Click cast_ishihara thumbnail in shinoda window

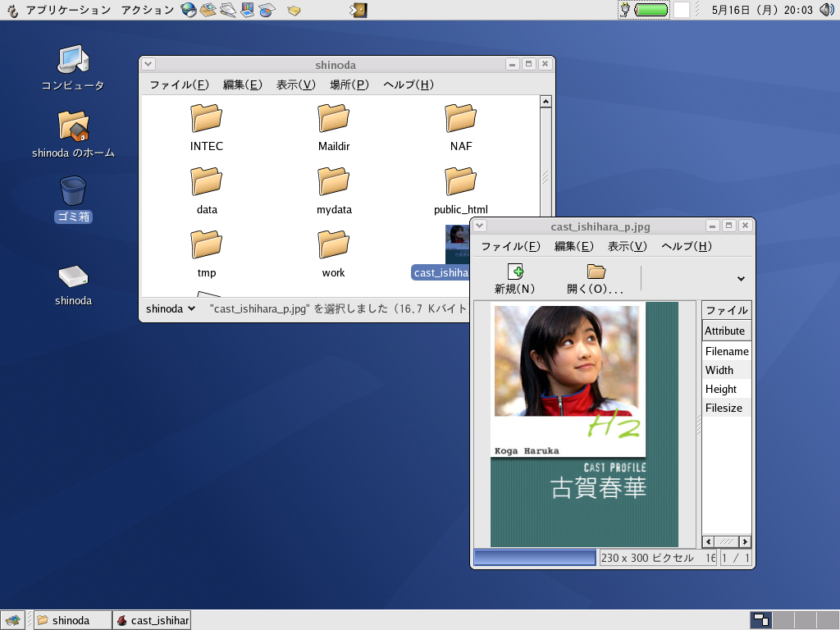coord(456,244)
